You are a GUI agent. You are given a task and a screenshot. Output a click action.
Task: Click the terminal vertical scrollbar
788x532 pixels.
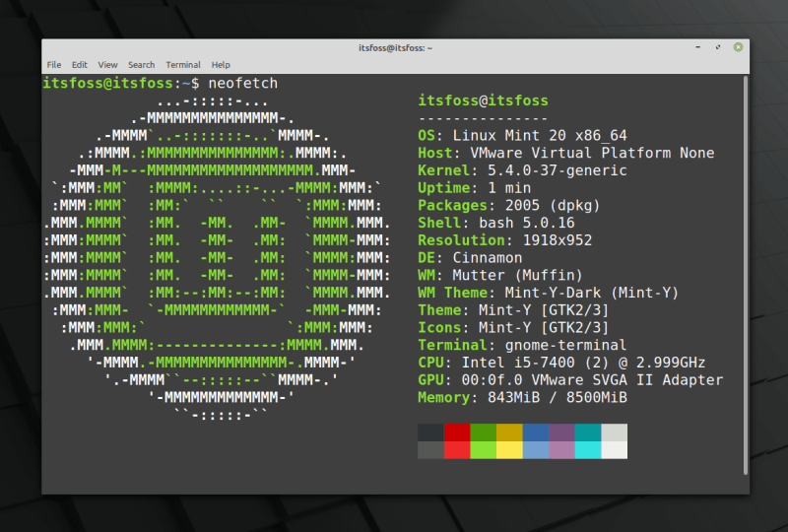[x=746, y=275]
